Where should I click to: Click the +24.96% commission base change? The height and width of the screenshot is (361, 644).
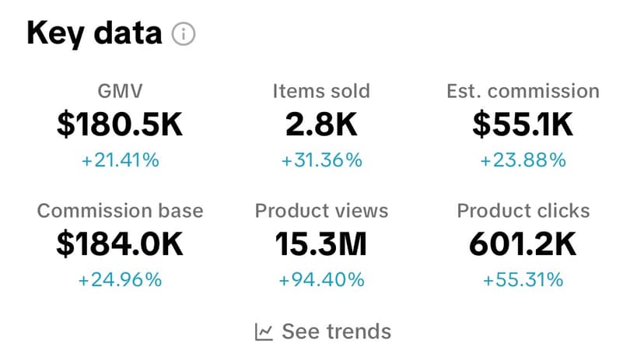[x=120, y=280]
